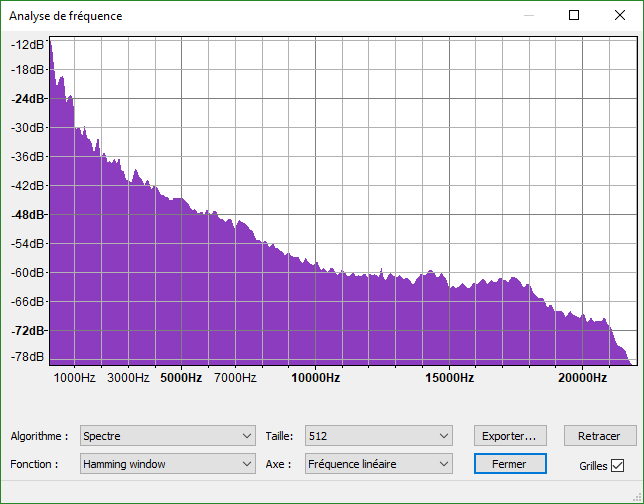Click the 10000Hz frequency axis label
This screenshot has width=644, height=504.
(x=315, y=377)
